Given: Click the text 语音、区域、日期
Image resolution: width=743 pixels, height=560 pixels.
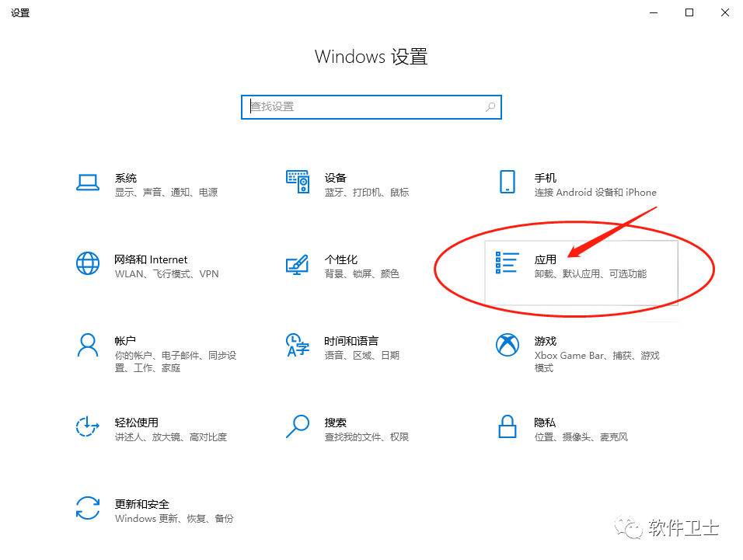Looking at the screenshot, I should tap(362, 355).
